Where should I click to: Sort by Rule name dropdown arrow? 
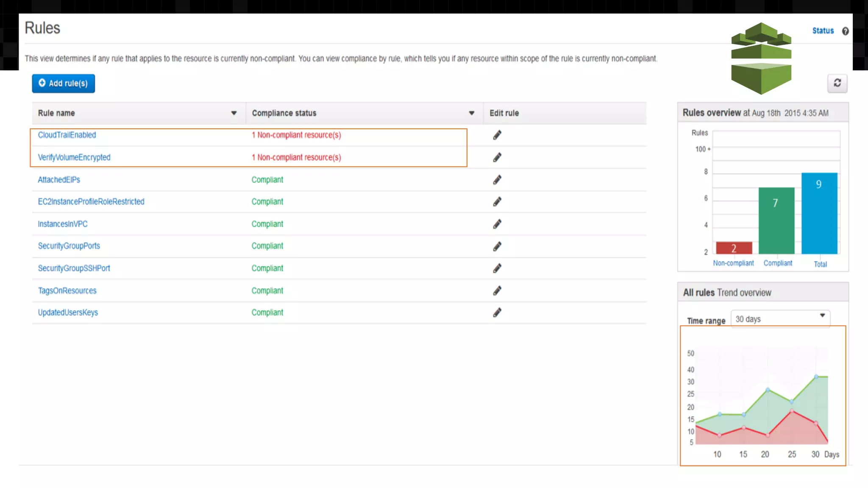[x=234, y=113]
